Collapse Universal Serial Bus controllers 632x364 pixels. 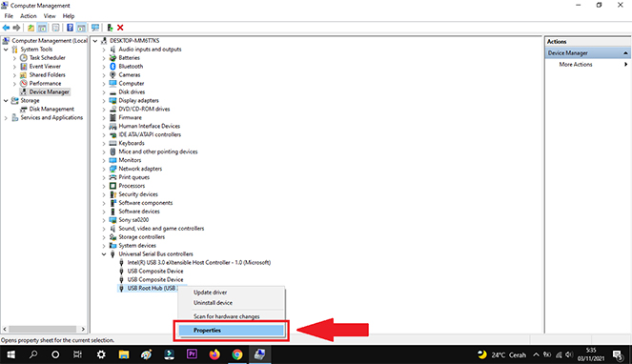click(104, 254)
